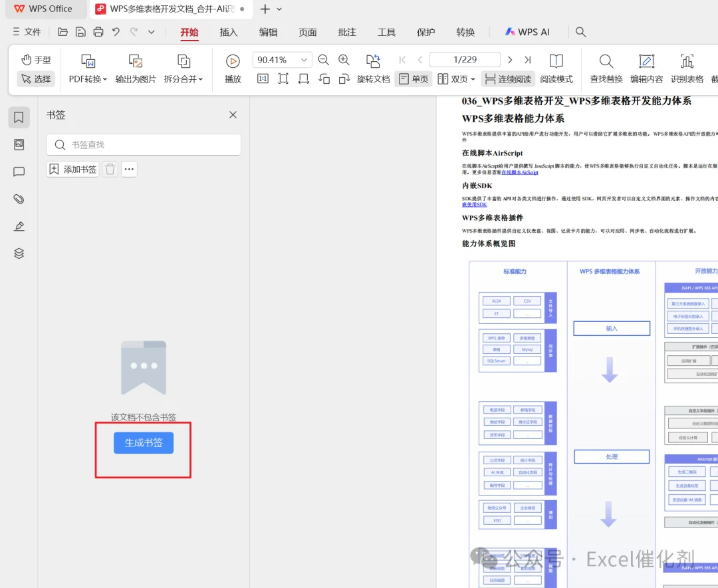Open the 文件 menu
Screen dimensions: 718x588
(x=27, y=32)
